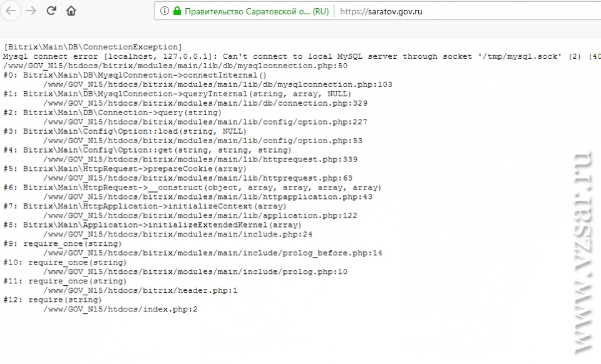Open the site information (i) icon
601x364 pixels.
pos(164,11)
